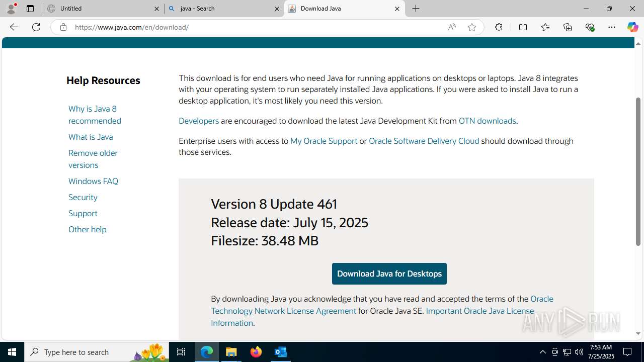
Task: View site information lock icon
Action: tap(63, 27)
